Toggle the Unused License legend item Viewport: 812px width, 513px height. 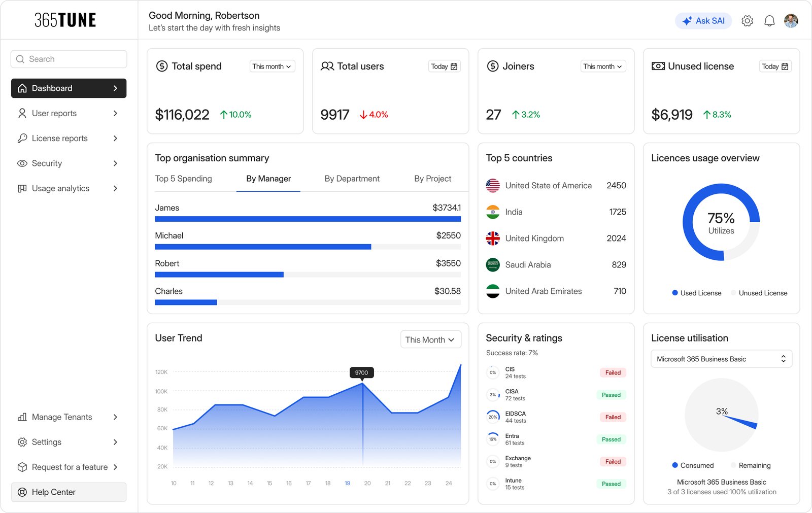(x=759, y=293)
